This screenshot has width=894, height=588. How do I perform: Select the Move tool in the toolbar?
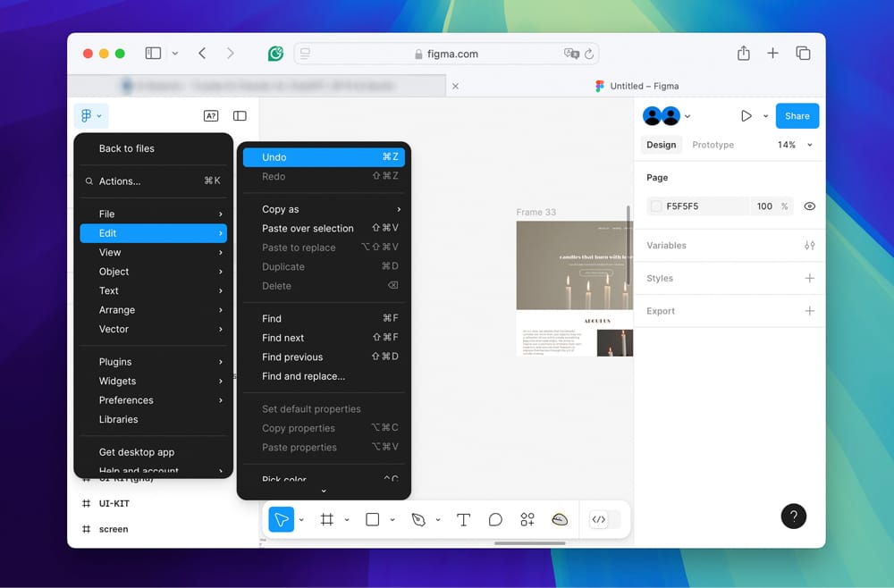click(280, 519)
